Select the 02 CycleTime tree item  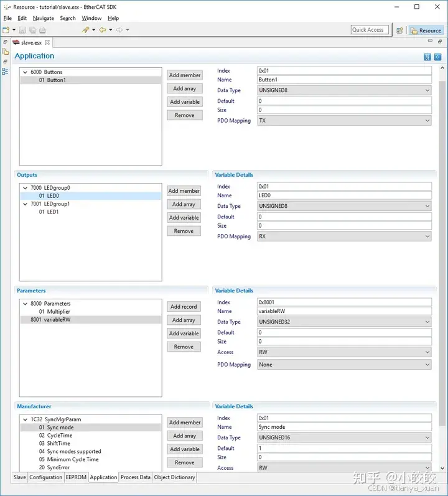(x=55, y=435)
